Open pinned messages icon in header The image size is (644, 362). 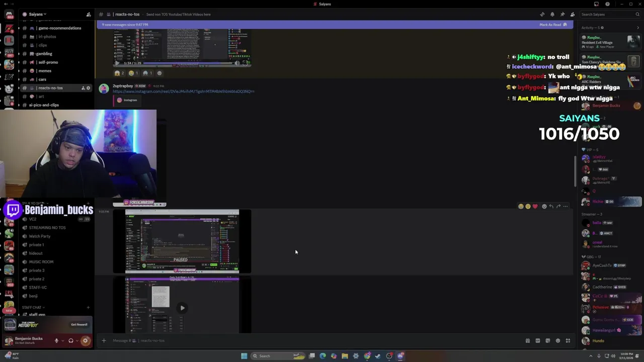(562, 15)
